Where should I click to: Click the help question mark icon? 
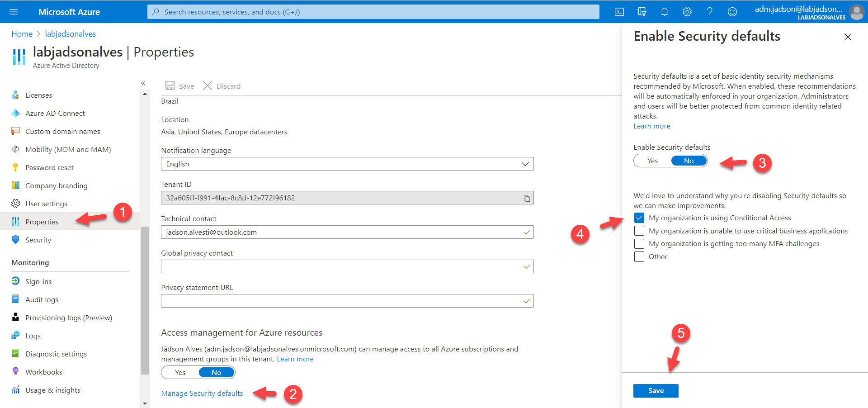[x=710, y=12]
